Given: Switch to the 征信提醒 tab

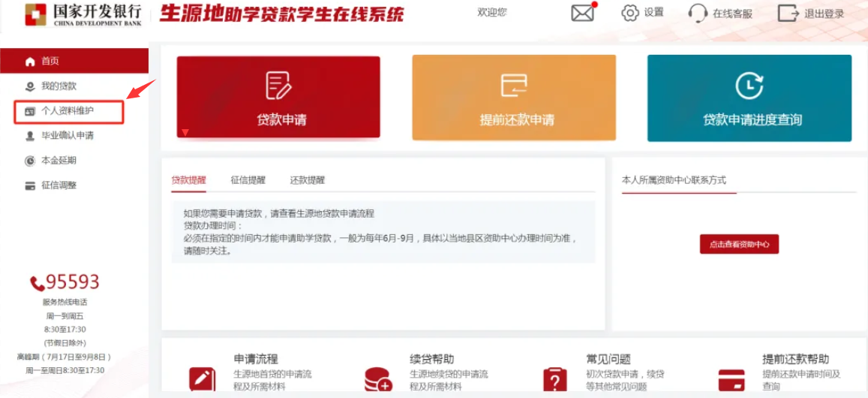Looking at the screenshot, I should (248, 180).
